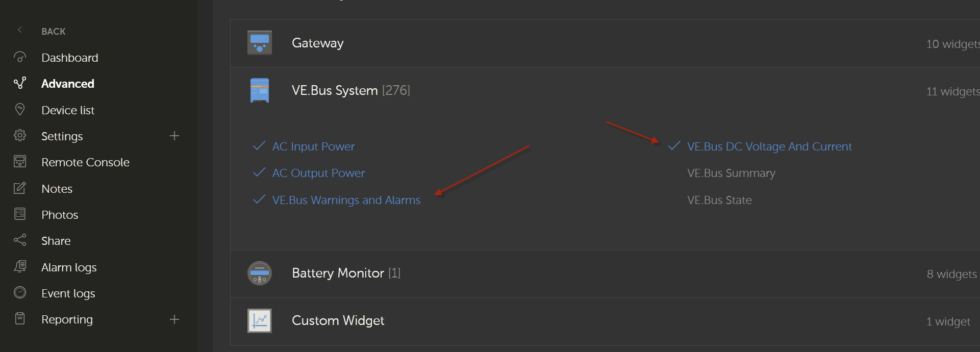Click the Alarm logs icon
980x352 pixels.
tap(20, 266)
